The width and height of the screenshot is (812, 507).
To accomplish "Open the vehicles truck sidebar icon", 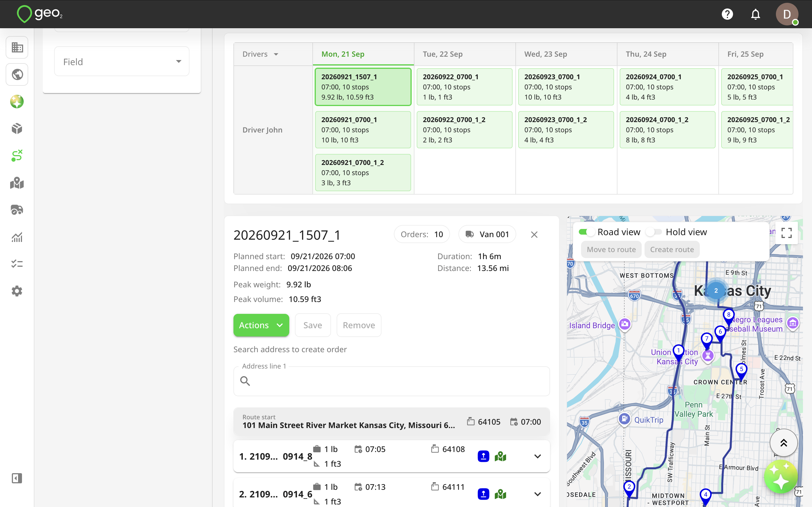I will pos(17,210).
